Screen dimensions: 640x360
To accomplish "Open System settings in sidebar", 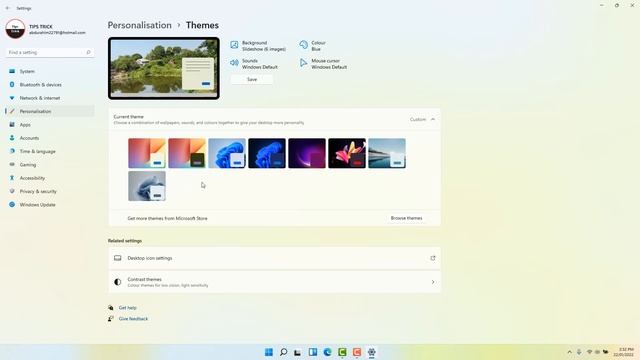I will pyautogui.click(x=49, y=71).
